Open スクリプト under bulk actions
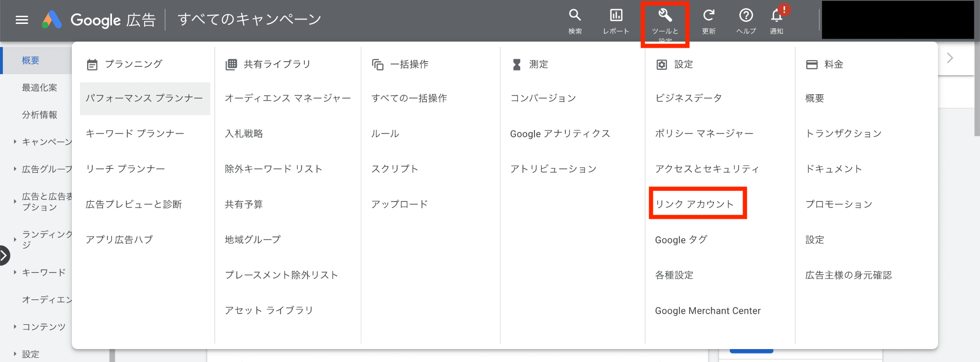 pyautogui.click(x=395, y=169)
